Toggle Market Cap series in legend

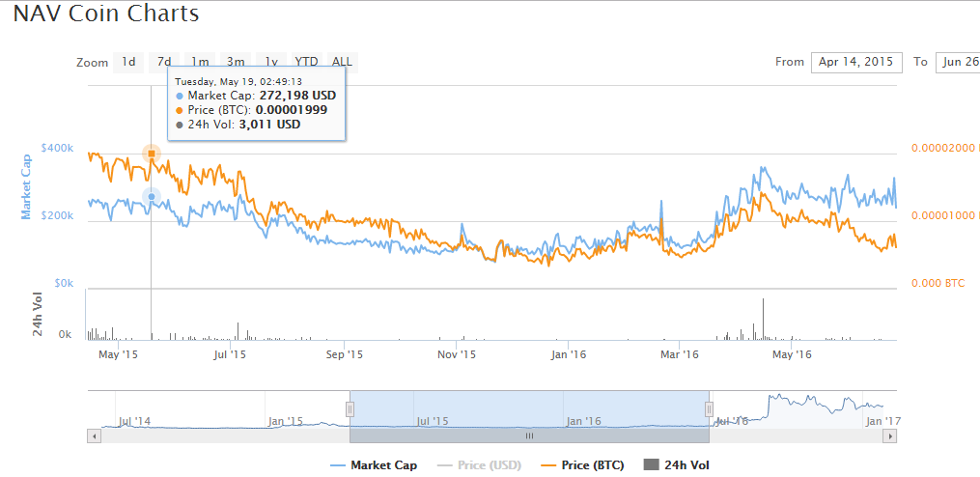point(373,465)
